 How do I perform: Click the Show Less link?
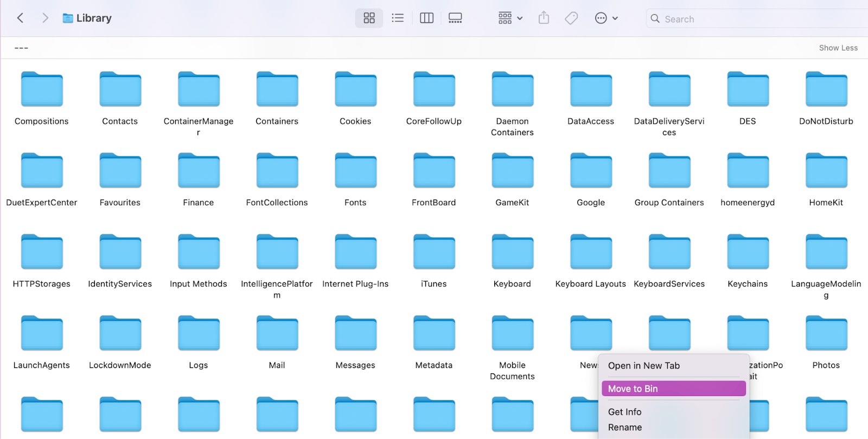pos(838,48)
